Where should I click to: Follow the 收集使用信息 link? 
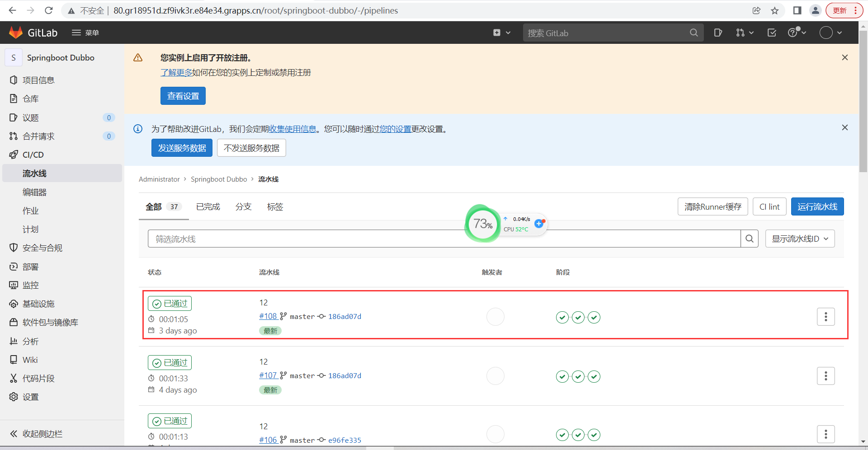(x=292, y=129)
